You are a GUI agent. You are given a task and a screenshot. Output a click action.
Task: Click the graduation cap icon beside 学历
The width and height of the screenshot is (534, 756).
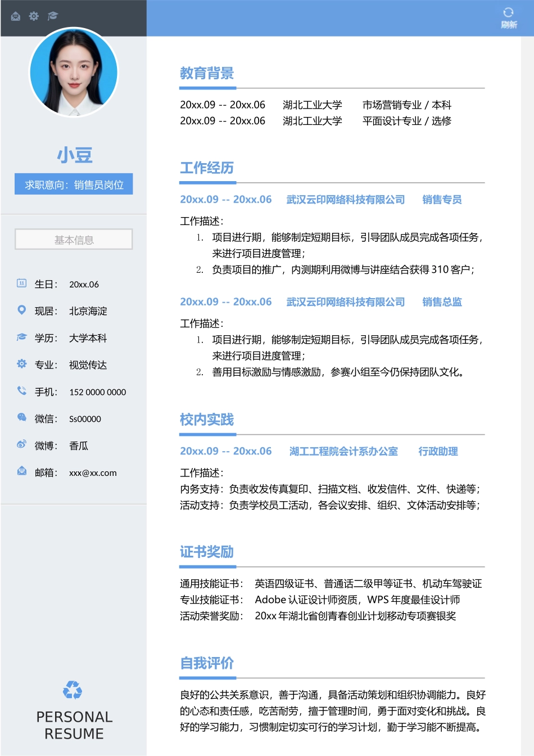tap(22, 337)
